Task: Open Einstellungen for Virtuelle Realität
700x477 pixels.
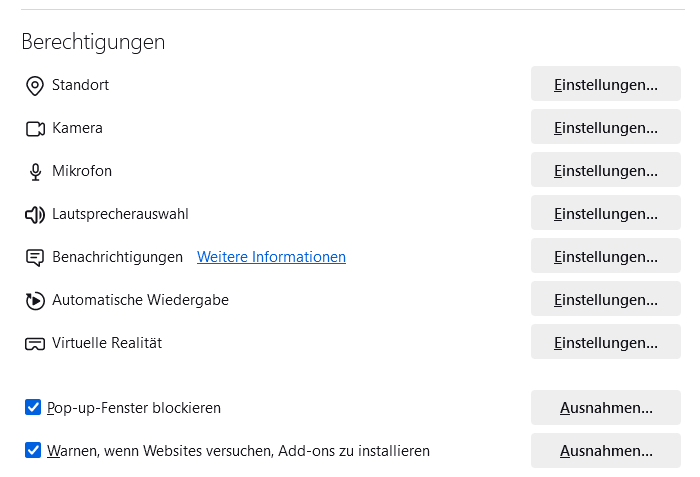Action: pyautogui.click(x=606, y=342)
